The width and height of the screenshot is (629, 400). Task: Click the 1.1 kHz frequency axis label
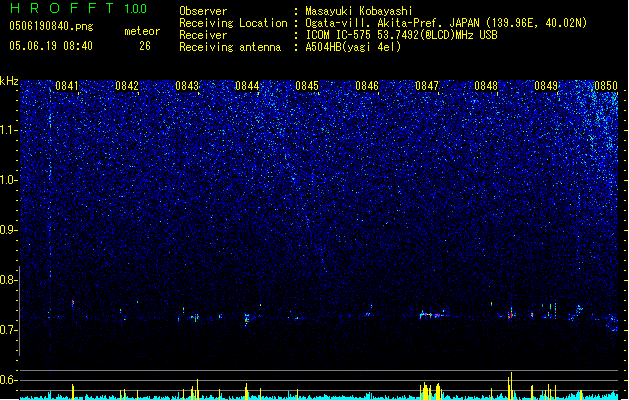(x=9, y=130)
